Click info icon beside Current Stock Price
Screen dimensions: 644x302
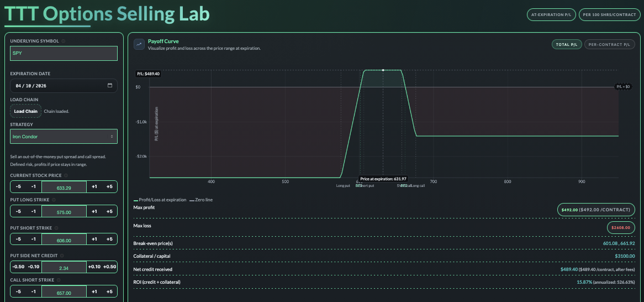66,175
